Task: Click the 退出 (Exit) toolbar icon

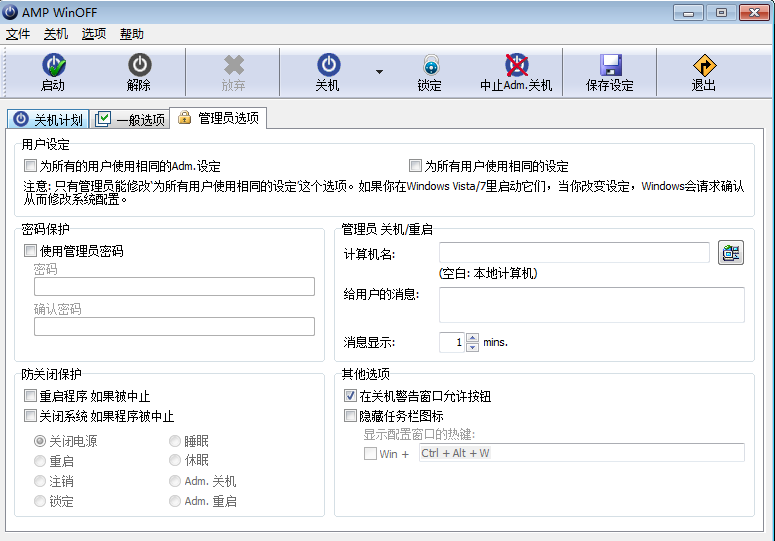Action: 703,66
